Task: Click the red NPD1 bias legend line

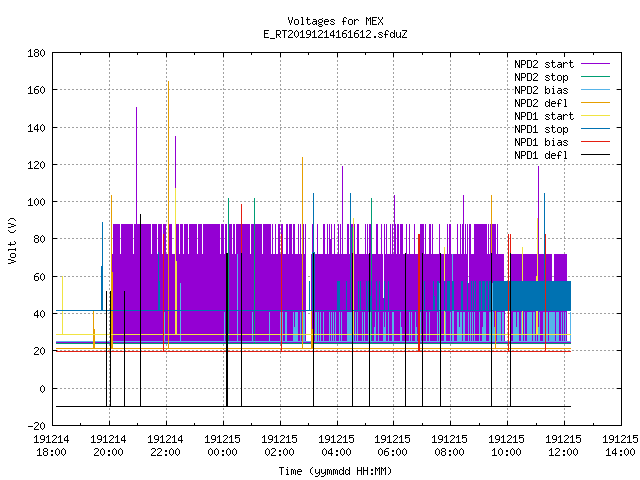Action: tap(595, 142)
